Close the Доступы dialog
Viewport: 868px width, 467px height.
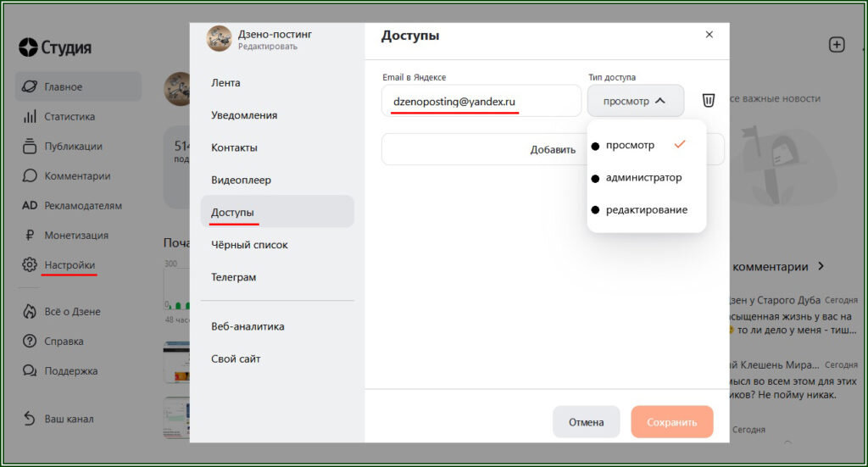[x=709, y=34]
